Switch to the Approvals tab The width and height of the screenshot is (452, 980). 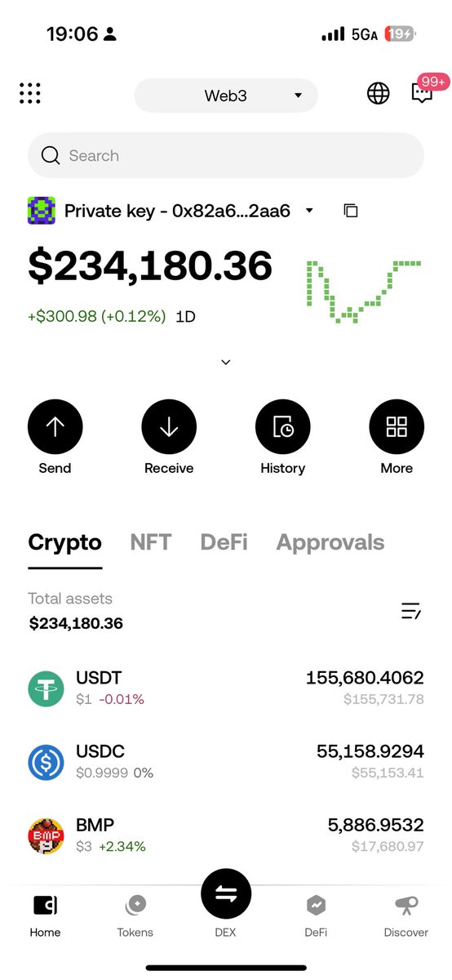[330, 542]
